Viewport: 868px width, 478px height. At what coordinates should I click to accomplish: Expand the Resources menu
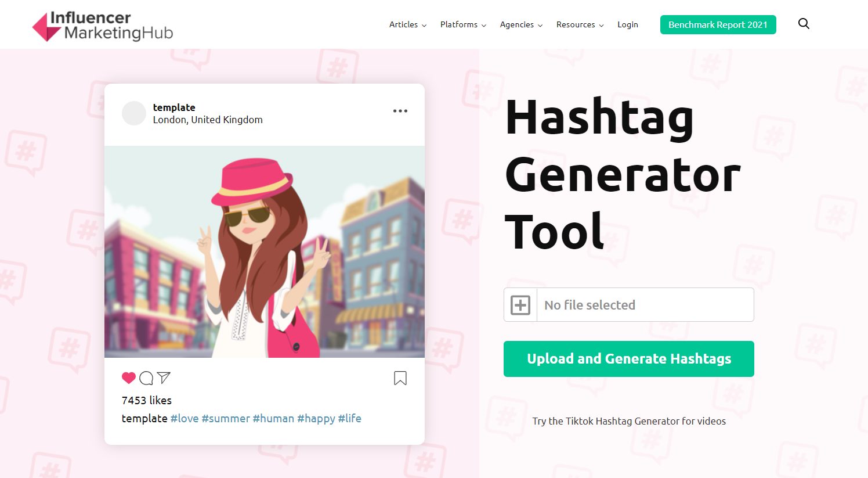(580, 24)
